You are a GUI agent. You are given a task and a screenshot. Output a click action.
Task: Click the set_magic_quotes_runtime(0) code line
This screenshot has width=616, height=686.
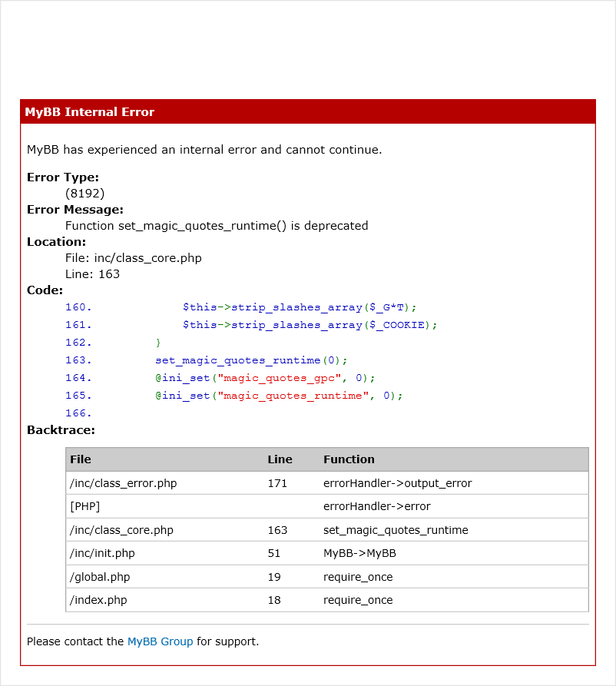[251, 360]
